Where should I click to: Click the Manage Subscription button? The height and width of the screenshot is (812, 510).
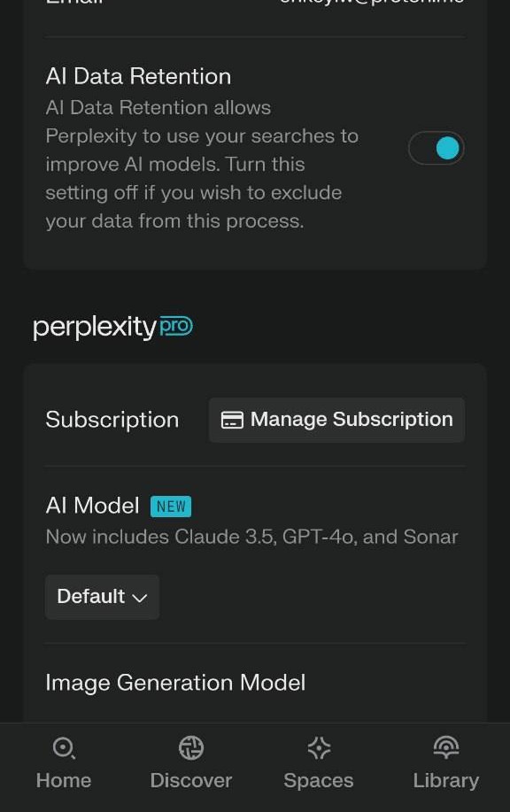336,420
